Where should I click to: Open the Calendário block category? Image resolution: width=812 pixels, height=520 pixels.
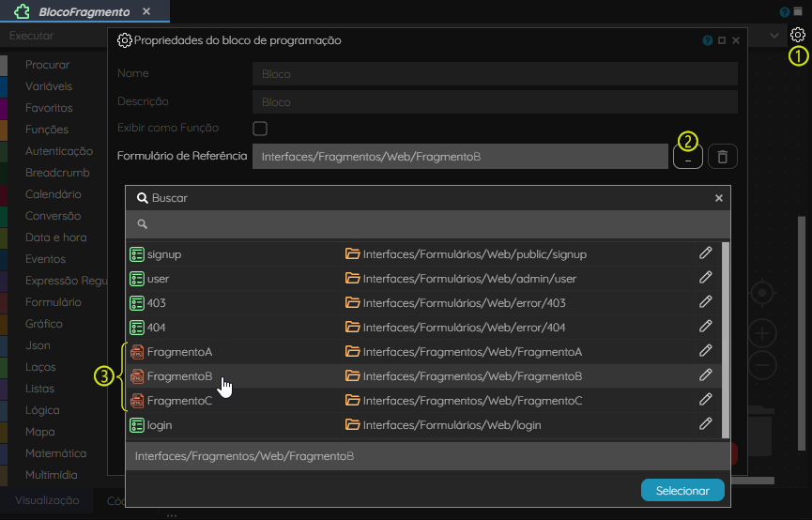pyautogui.click(x=54, y=194)
